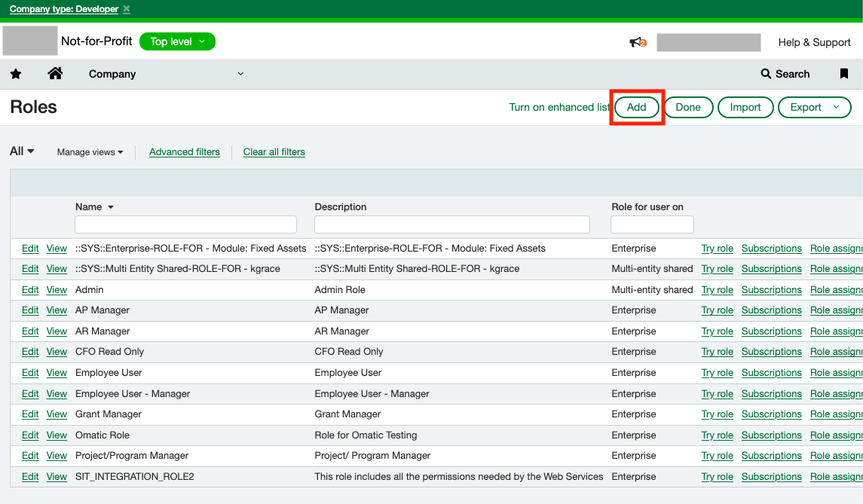Focus the Name filter input
The width and height of the screenshot is (863, 504).
click(185, 225)
